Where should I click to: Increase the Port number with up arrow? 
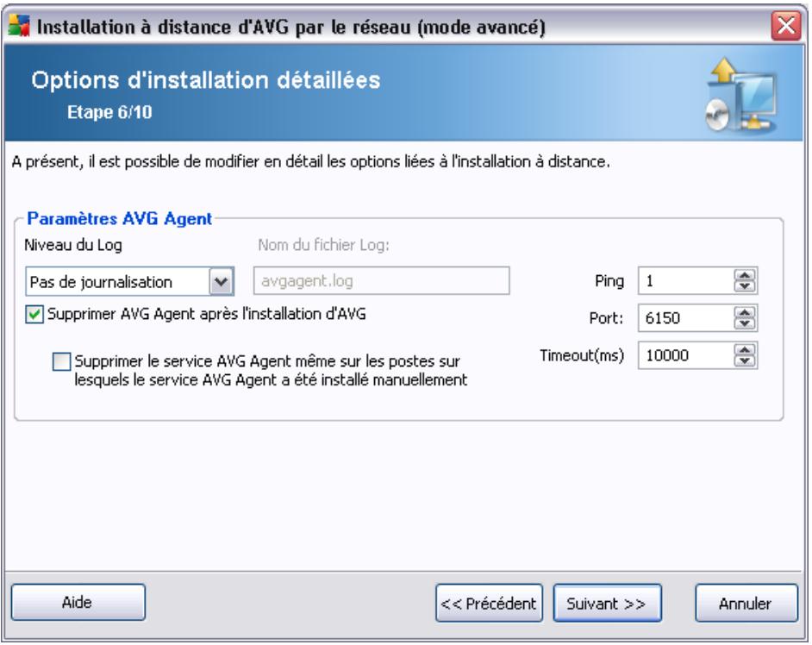746,312
